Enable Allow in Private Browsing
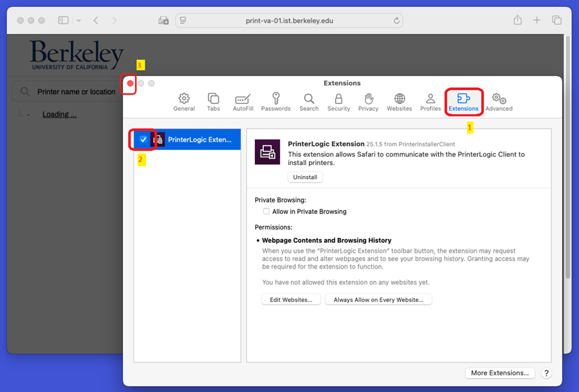 (x=266, y=211)
